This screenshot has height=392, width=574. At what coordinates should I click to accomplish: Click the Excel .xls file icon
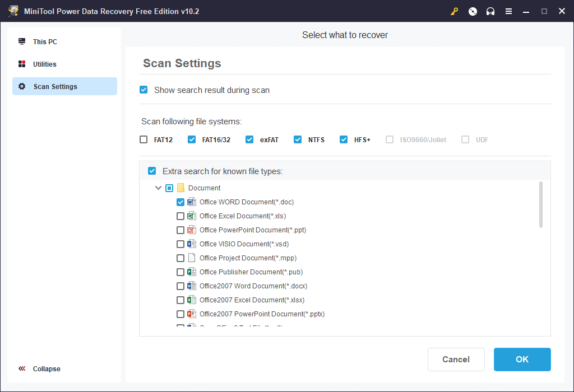pos(192,216)
